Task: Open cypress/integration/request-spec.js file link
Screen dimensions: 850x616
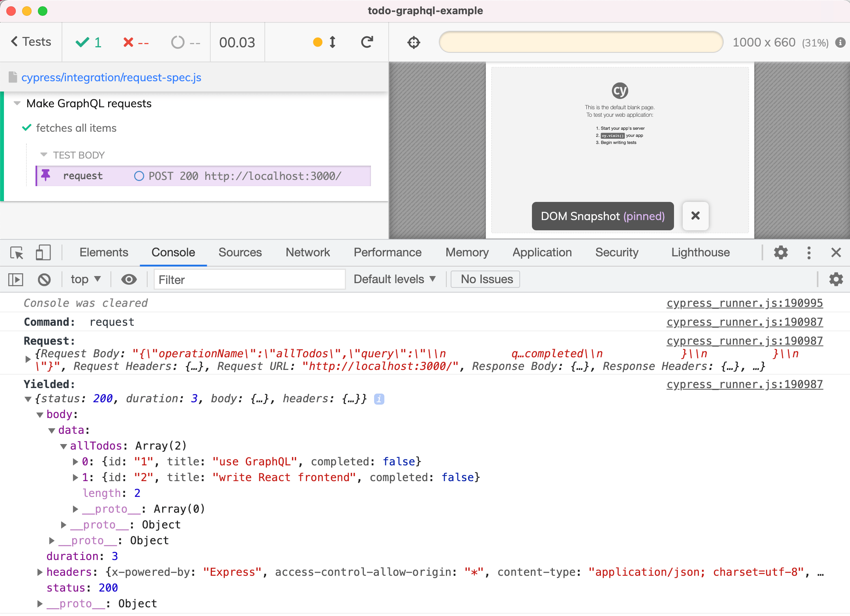Action: pos(111,77)
